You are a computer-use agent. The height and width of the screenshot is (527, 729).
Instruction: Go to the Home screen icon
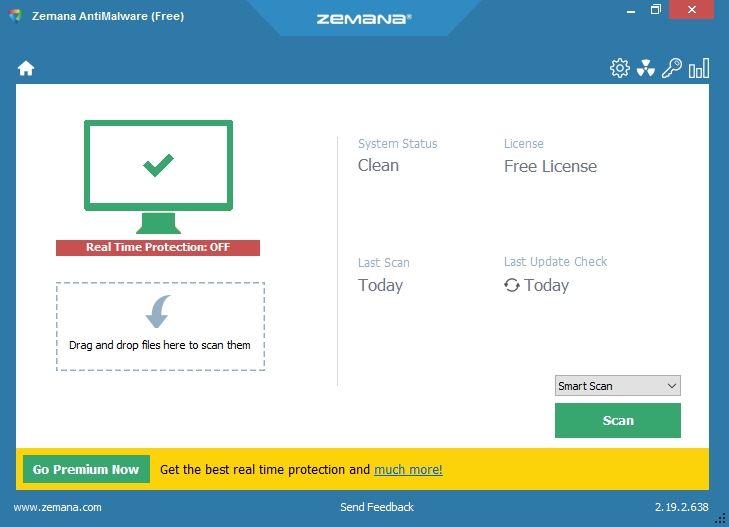[x=26, y=68]
